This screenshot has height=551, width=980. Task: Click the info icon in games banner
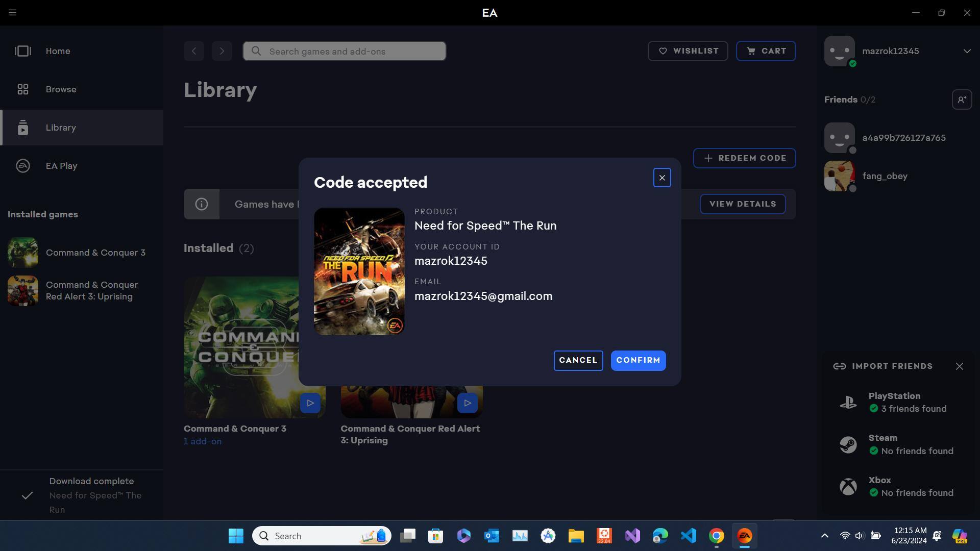click(x=202, y=204)
